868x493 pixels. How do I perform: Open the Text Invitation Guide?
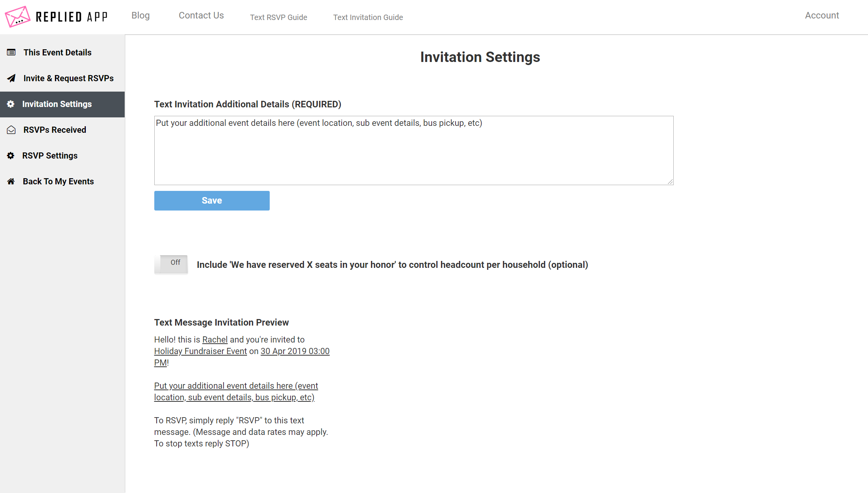point(368,17)
